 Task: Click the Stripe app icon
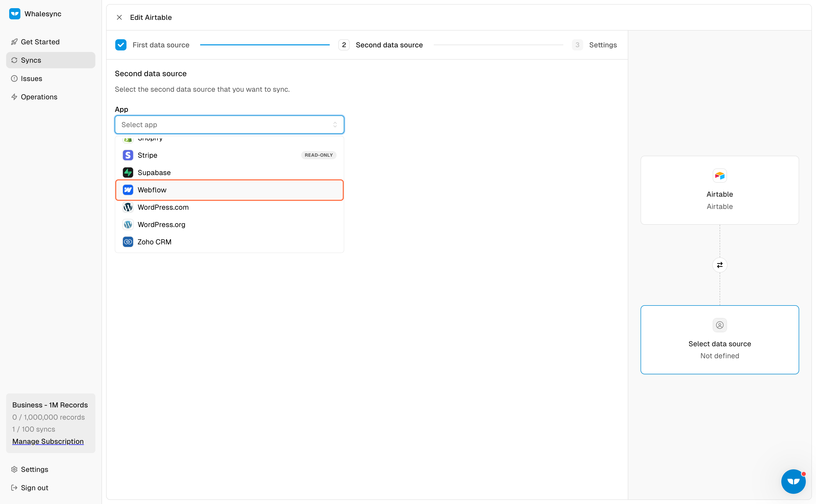pyautogui.click(x=128, y=155)
